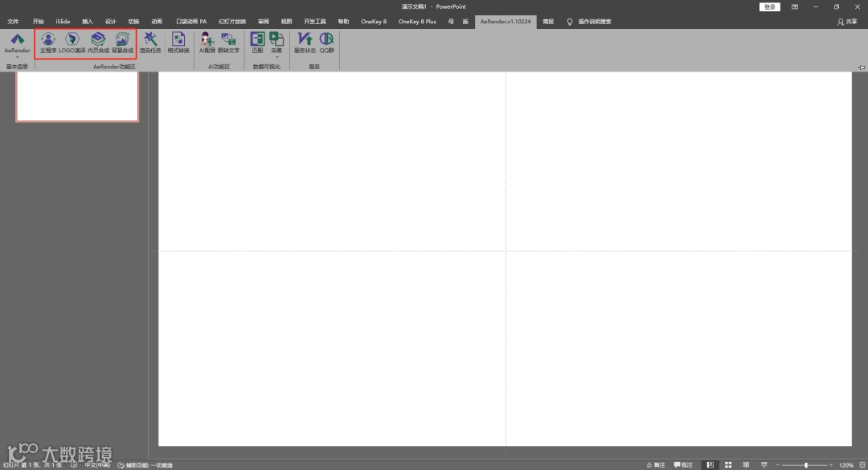Switch to Slide Sorter view

coord(728,465)
